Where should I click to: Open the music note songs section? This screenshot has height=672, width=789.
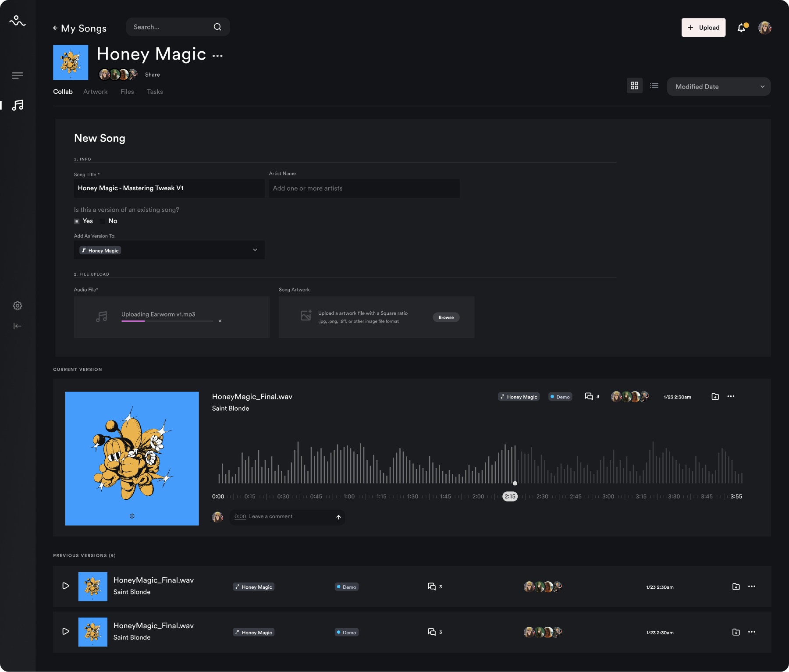tap(18, 105)
